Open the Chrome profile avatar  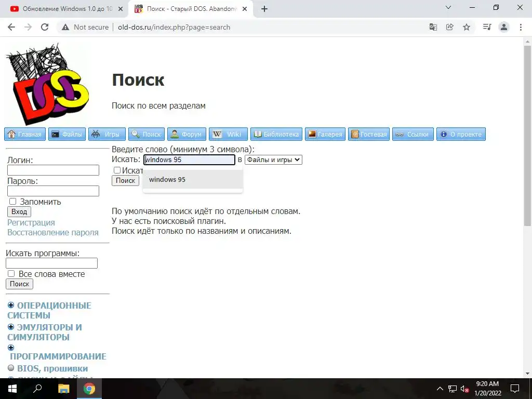[504, 27]
